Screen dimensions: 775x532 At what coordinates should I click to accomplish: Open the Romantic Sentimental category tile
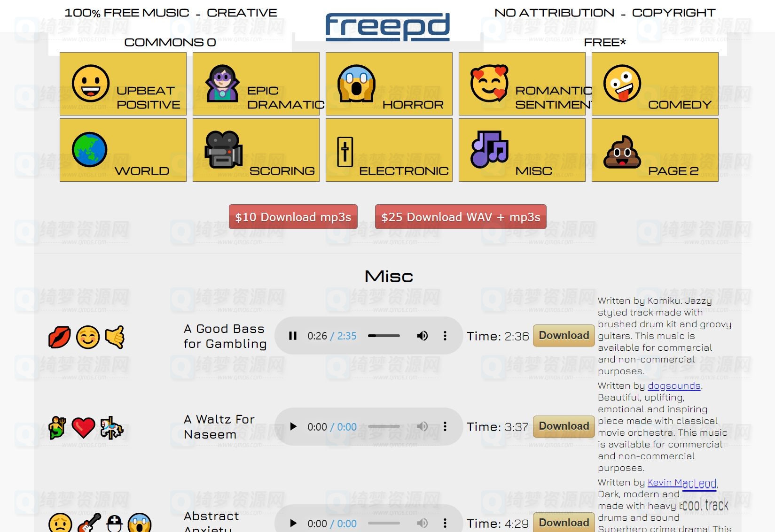(522, 84)
